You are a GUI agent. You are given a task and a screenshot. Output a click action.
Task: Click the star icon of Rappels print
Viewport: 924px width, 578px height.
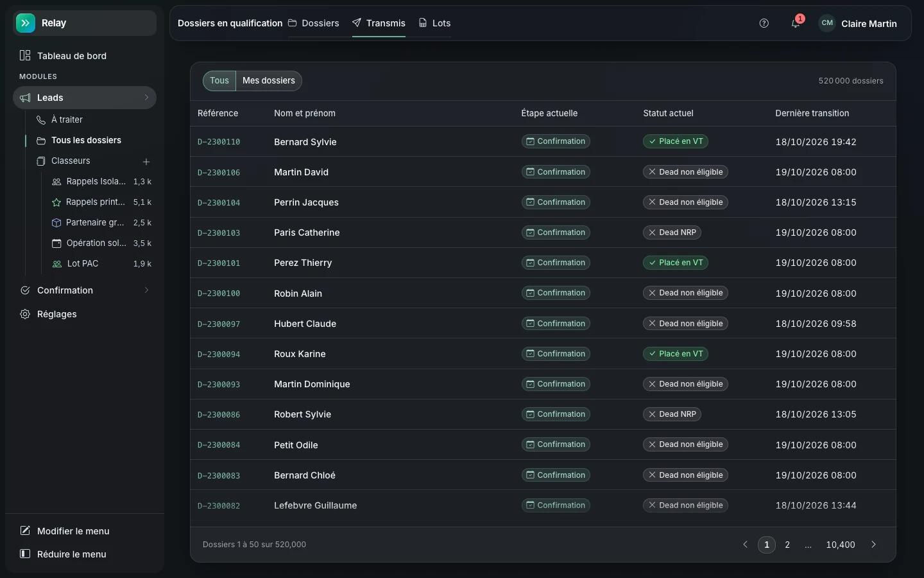[56, 202]
